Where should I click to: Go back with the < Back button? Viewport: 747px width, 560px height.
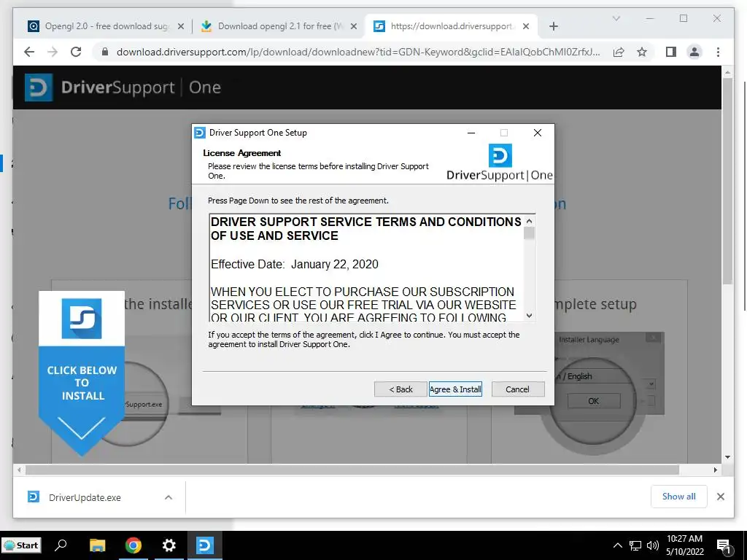coord(400,389)
